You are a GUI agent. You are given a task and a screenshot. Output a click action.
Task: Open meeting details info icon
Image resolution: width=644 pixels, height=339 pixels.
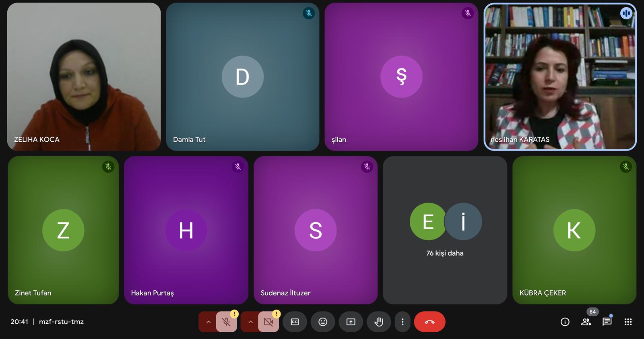click(565, 322)
